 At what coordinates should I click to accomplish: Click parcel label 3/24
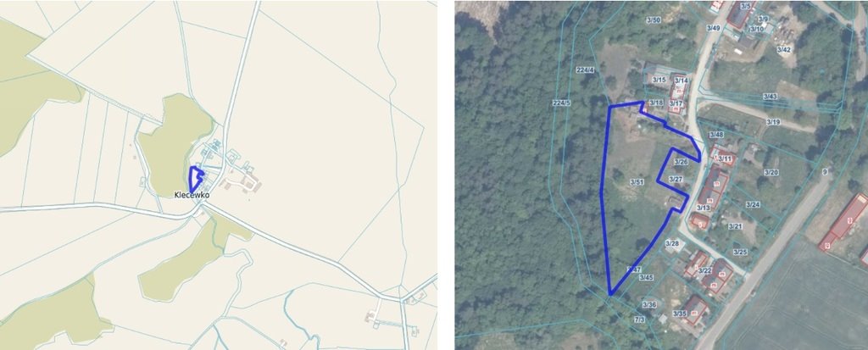pos(753,204)
